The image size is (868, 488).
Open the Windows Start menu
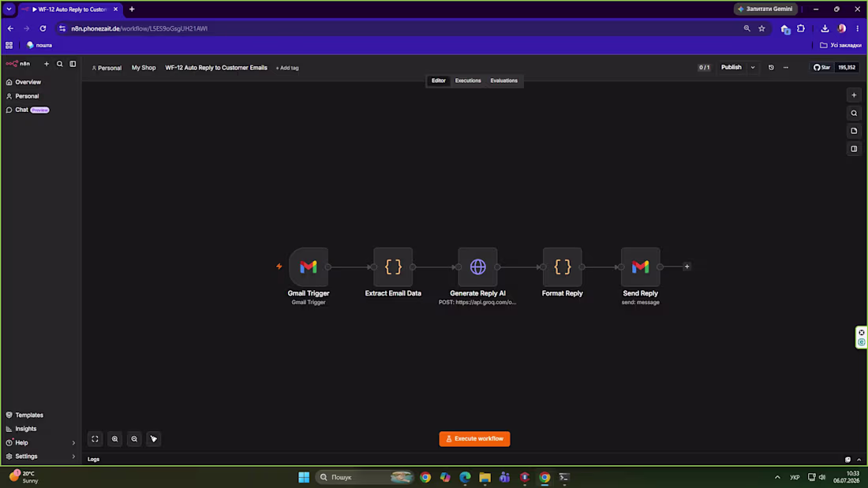point(304,477)
